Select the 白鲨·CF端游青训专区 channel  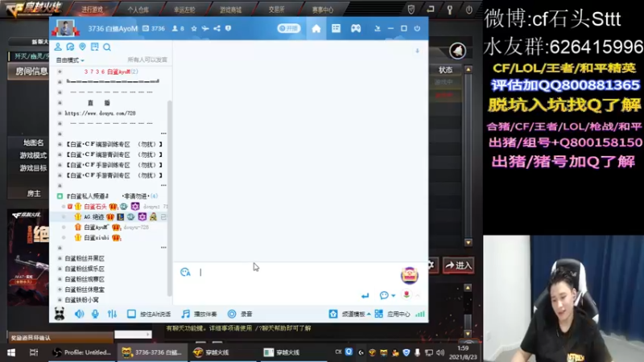[114, 154]
